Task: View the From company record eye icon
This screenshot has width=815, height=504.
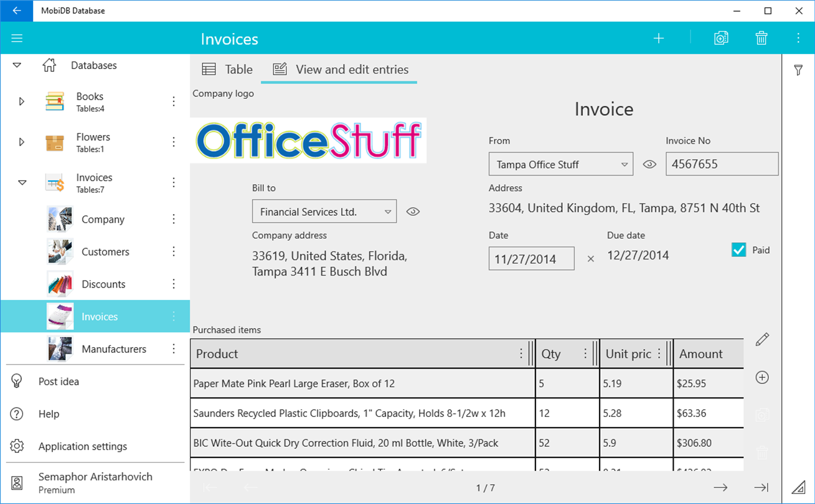Action: [649, 164]
